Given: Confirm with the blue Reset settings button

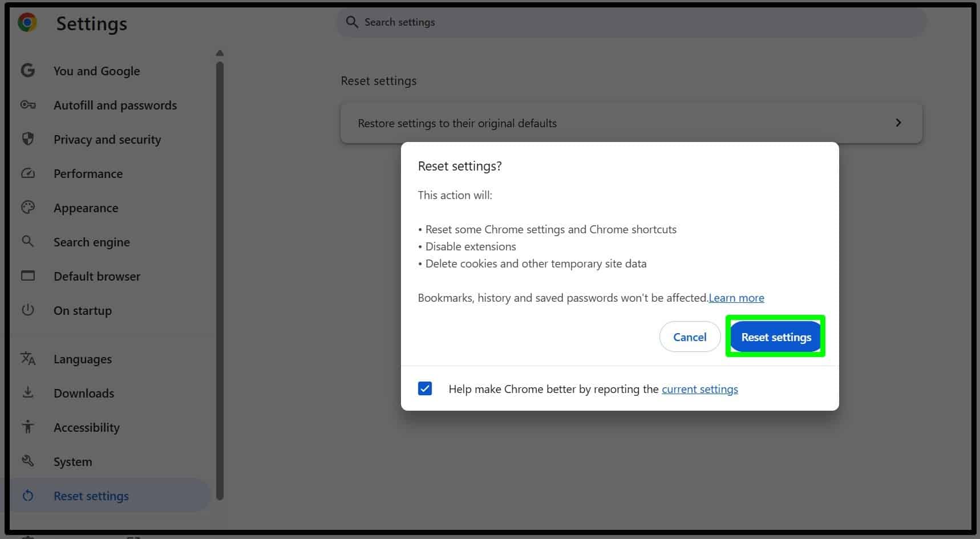Looking at the screenshot, I should (776, 337).
